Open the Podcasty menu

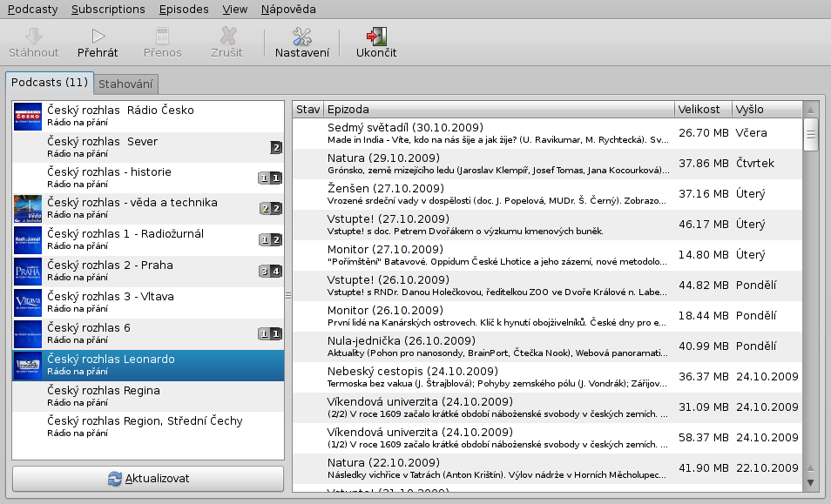click(32, 9)
